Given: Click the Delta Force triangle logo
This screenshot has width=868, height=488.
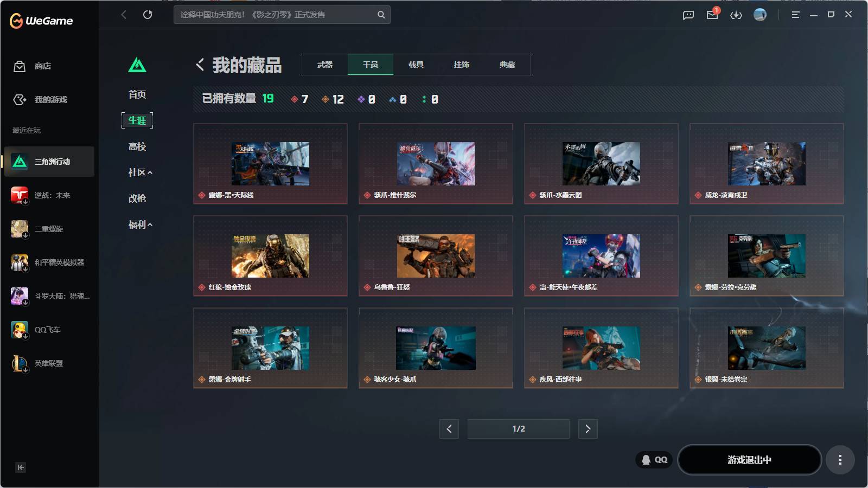Looking at the screenshot, I should 137,65.
